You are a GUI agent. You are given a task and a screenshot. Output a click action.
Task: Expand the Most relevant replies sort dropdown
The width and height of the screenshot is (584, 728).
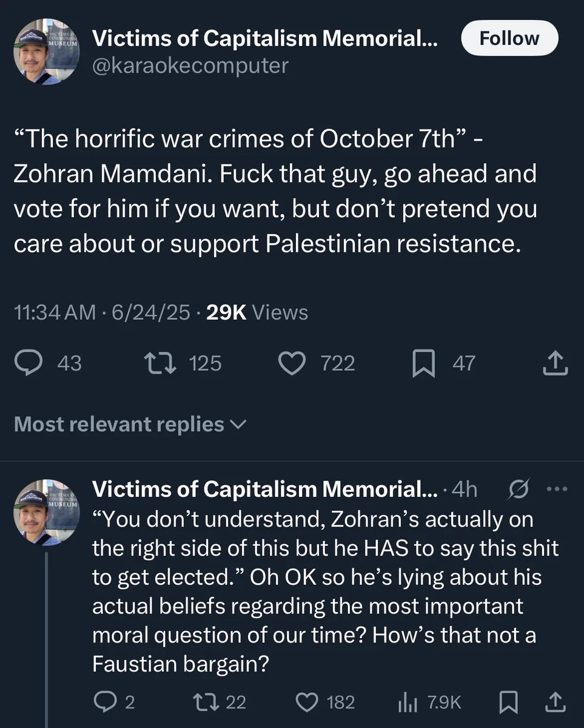(130, 424)
